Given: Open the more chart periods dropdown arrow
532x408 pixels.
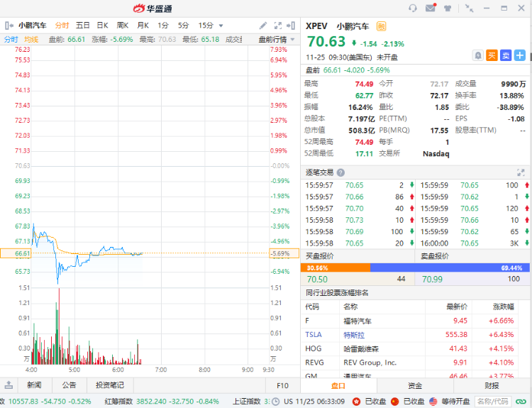Looking at the screenshot, I should pos(221,26).
